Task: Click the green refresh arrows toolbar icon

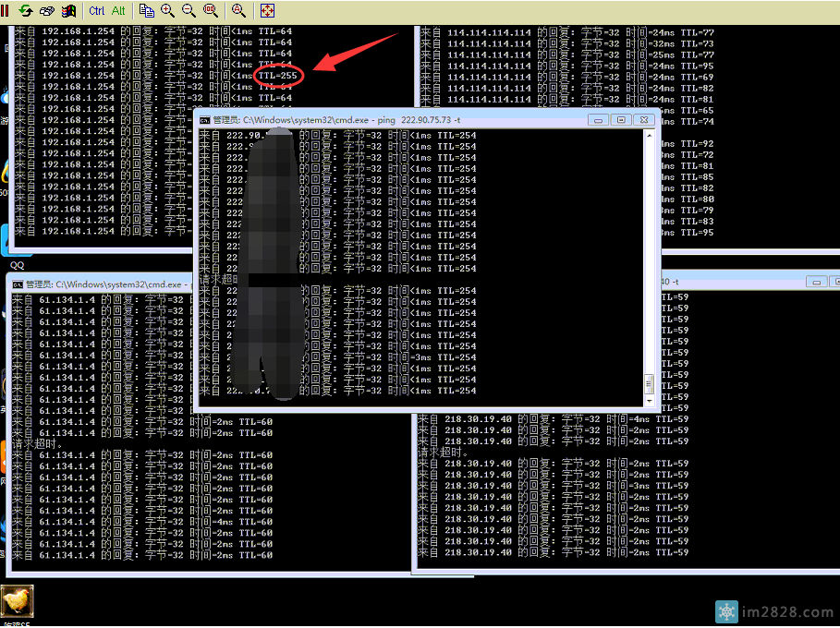Action: [26, 11]
